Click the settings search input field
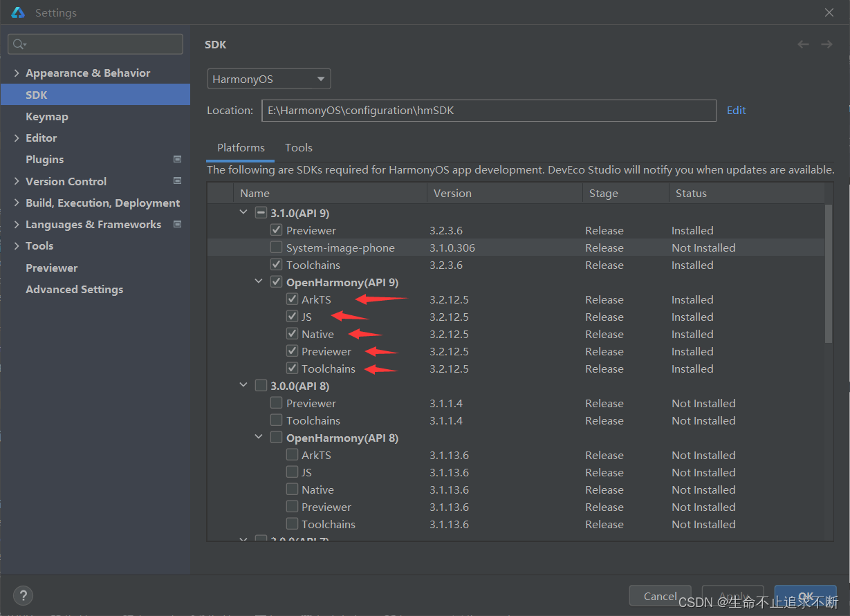 click(x=95, y=44)
